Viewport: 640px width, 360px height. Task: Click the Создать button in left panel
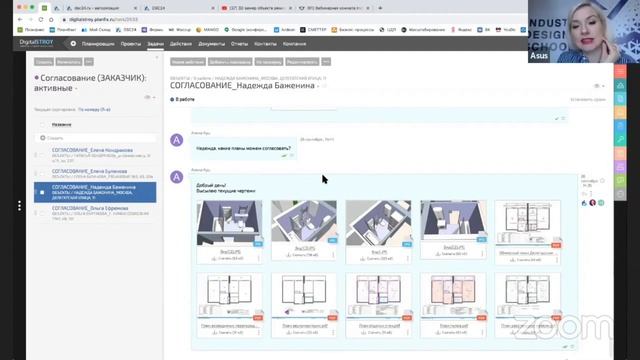coord(44,62)
